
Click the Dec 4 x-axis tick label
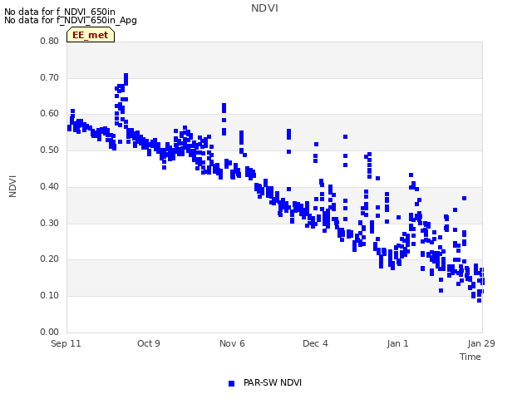coord(315,343)
